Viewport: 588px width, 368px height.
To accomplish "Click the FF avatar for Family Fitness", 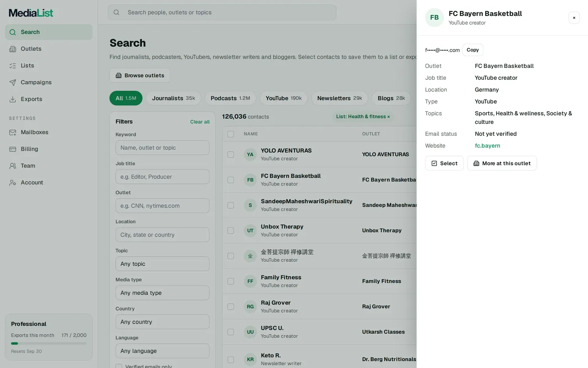I will tap(250, 281).
